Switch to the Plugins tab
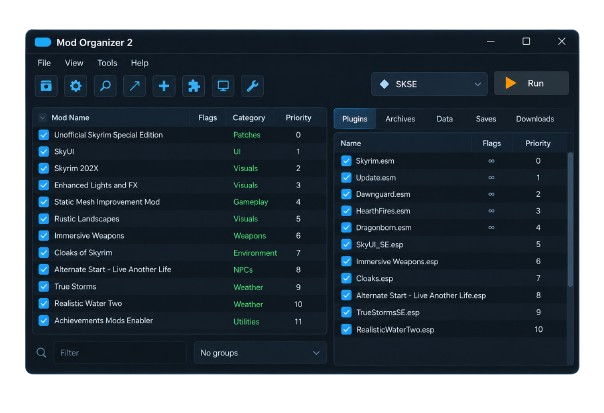Screen dimensions: 604x413 click(355, 119)
